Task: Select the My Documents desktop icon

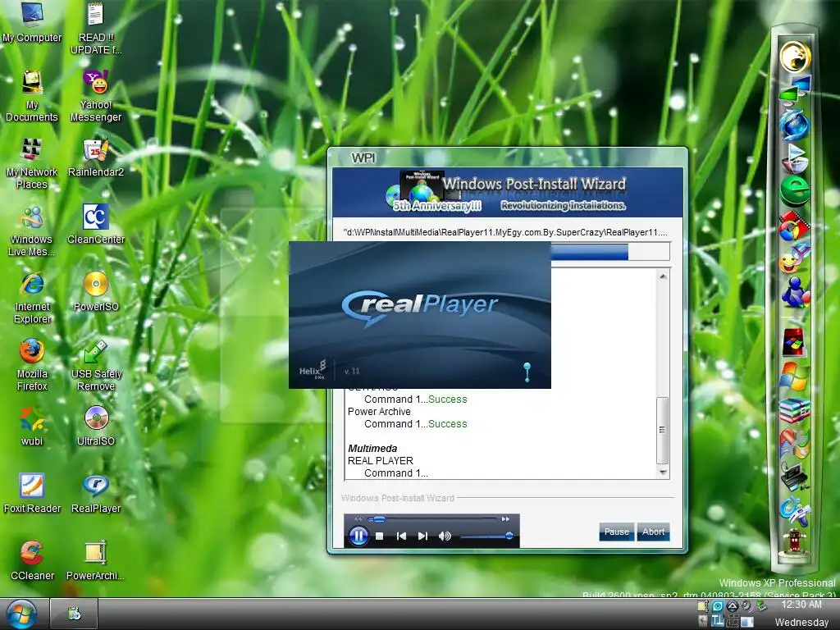Action: tap(32, 95)
